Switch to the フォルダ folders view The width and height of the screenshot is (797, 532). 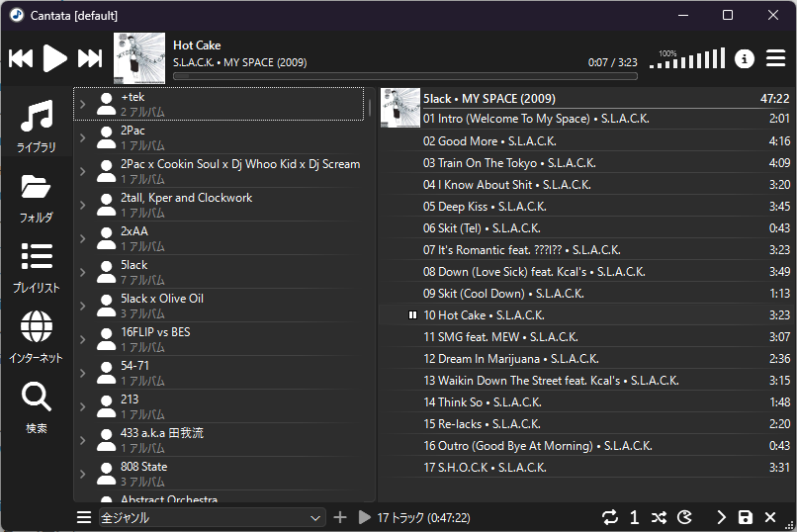click(36, 199)
